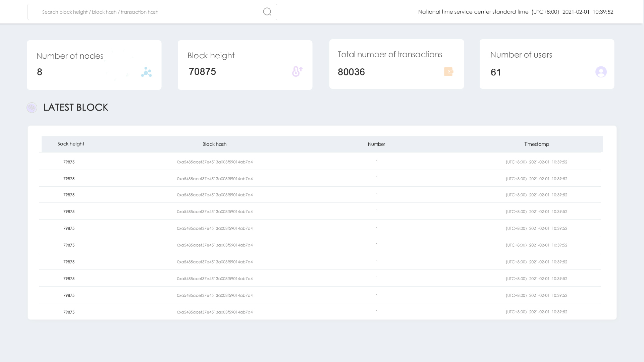644x362 pixels.
Task: Open block hash link in first row
Action: point(215,162)
